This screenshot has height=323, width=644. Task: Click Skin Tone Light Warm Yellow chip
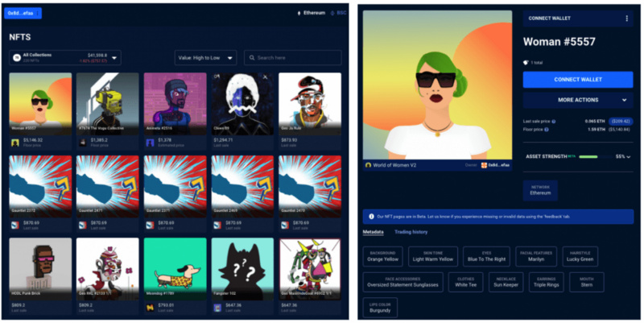(433, 256)
